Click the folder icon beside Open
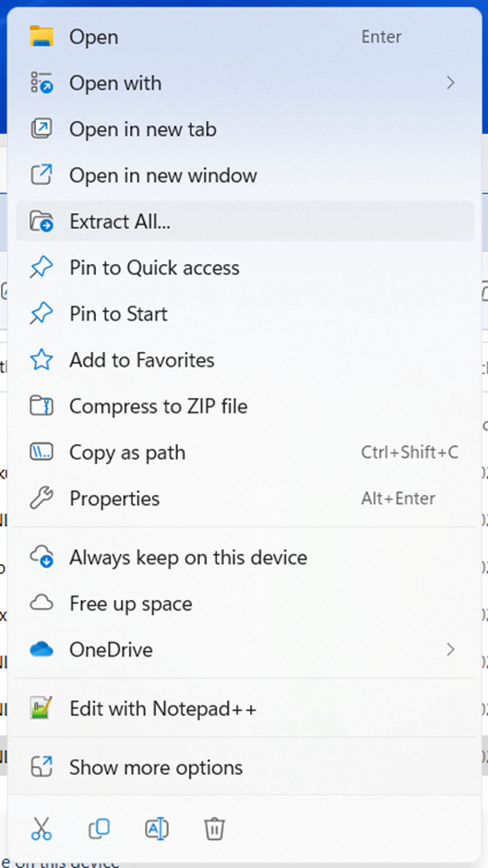This screenshot has height=868, width=488. coord(41,37)
